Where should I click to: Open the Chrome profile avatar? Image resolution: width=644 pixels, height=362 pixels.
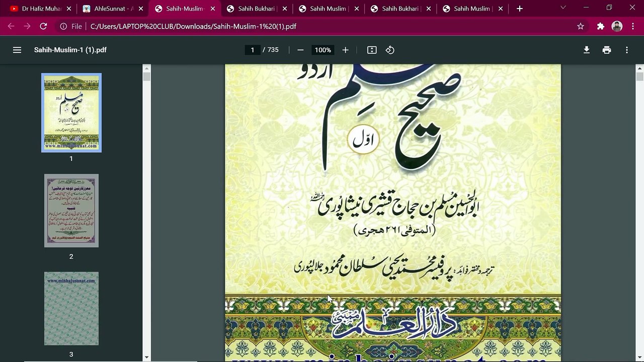tap(617, 26)
